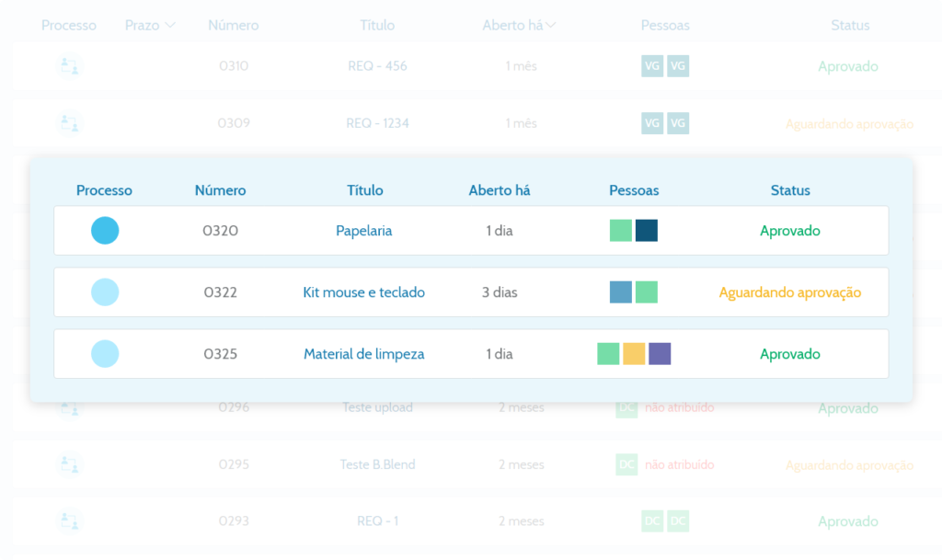Click the Número column header in overlay

coord(220,190)
